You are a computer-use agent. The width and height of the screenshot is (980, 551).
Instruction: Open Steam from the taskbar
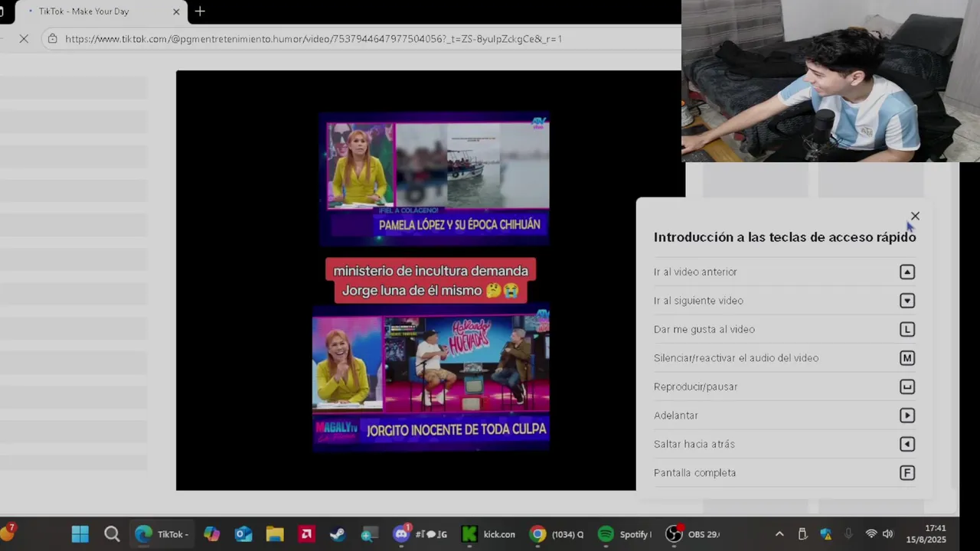tap(338, 534)
